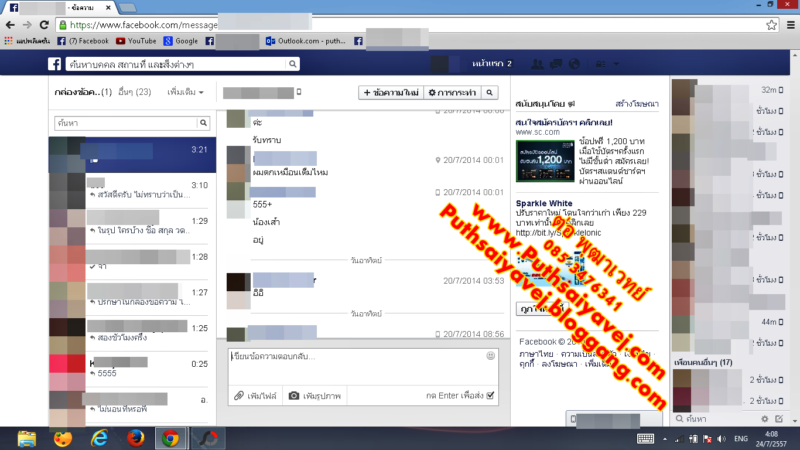Open the privacy shortcuts icon in header
The height and width of the screenshot is (450, 800).
[x=601, y=64]
